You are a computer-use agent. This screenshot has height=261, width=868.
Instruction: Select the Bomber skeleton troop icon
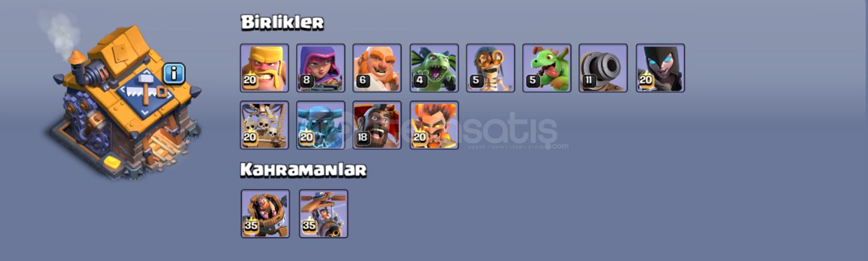point(491,68)
